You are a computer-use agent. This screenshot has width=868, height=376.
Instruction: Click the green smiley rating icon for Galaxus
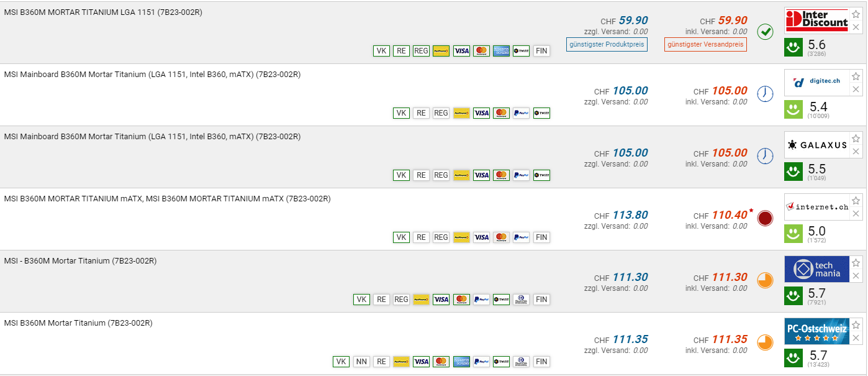pos(792,171)
